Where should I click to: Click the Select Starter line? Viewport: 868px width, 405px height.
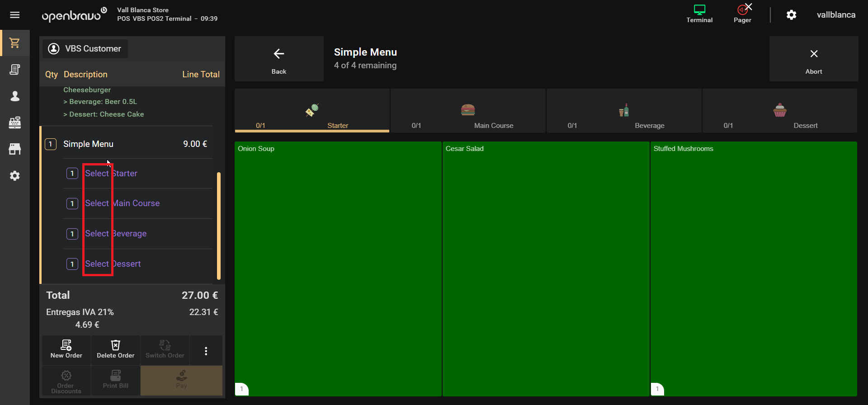point(138,174)
